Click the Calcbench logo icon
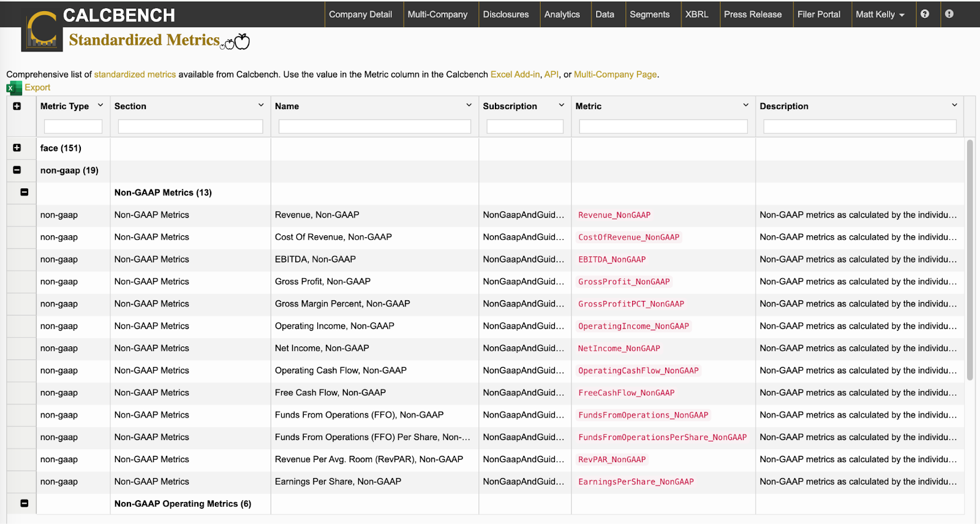This screenshot has height=524, width=980. tap(42, 30)
